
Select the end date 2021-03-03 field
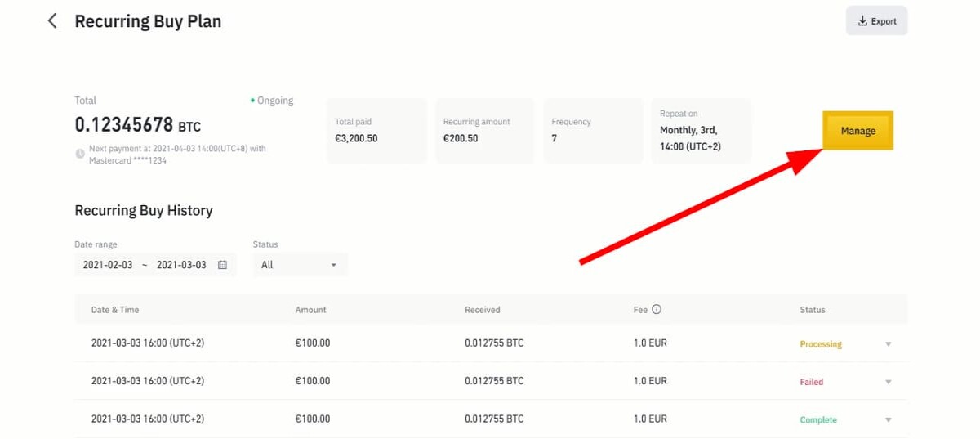click(181, 265)
